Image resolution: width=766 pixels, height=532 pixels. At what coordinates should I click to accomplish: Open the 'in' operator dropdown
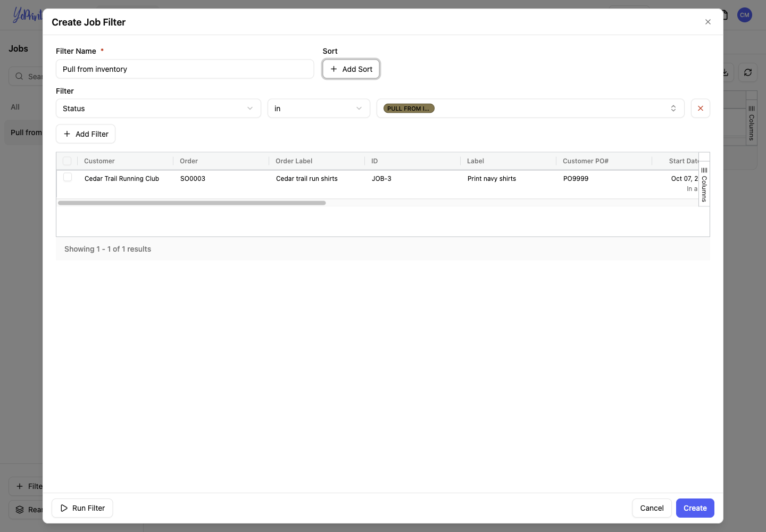319,109
